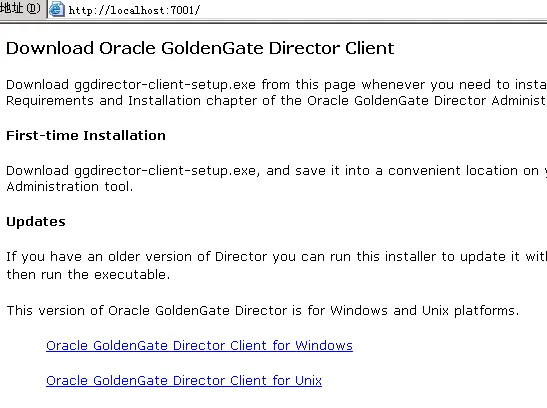Image resolution: width=547 pixels, height=408 pixels.
Task: Click the Updates heading
Action: [36, 221]
